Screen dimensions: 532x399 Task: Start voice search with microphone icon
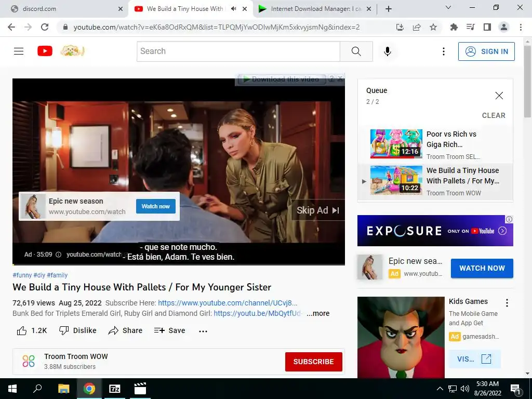[388, 51]
